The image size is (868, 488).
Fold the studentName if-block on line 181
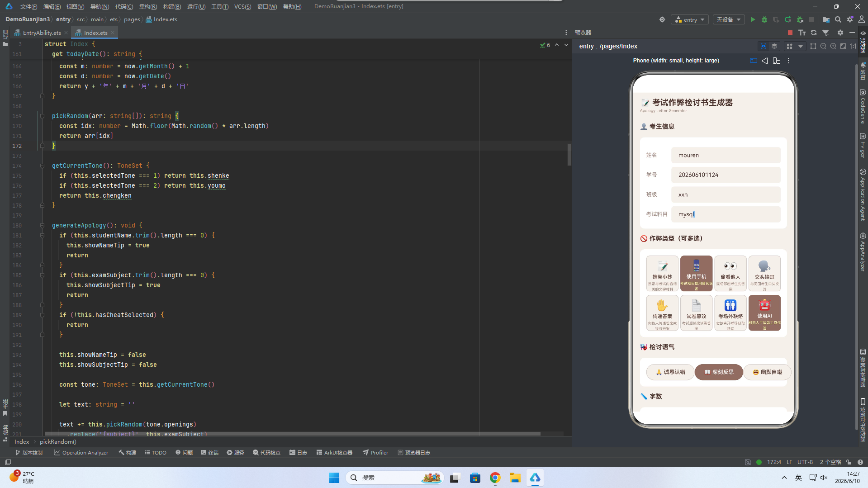pyautogui.click(x=42, y=236)
